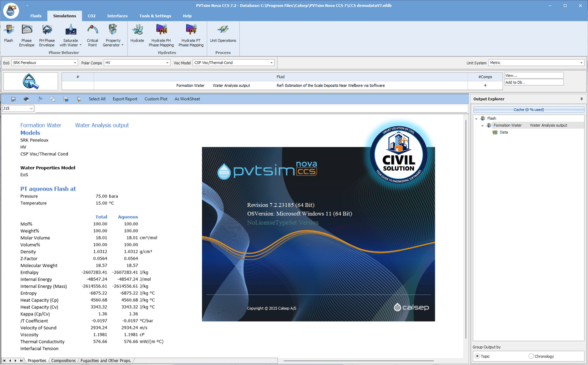Switch to the Compositions sheet tab

click(63, 361)
